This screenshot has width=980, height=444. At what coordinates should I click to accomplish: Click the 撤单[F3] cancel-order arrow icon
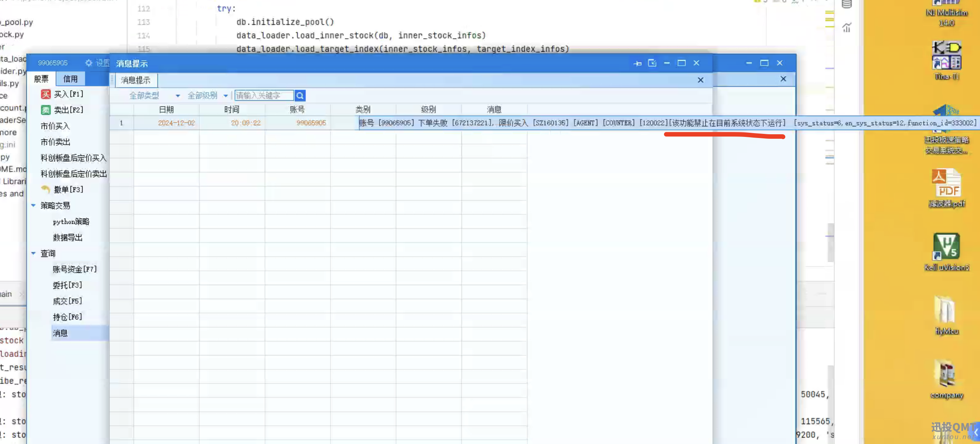point(46,189)
